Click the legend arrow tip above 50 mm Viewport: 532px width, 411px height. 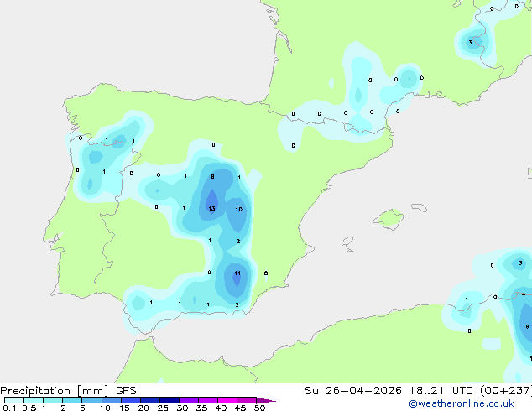click(266, 400)
